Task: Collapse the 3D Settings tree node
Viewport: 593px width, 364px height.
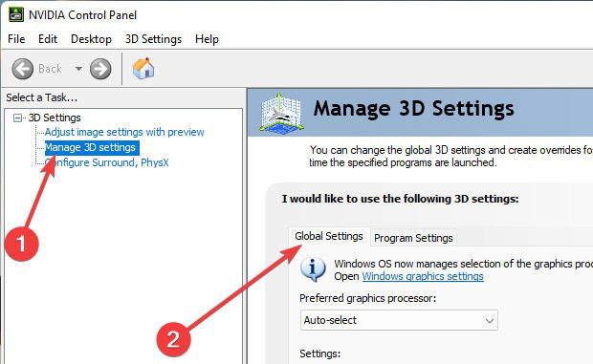Action: pyautogui.click(x=17, y=118)
